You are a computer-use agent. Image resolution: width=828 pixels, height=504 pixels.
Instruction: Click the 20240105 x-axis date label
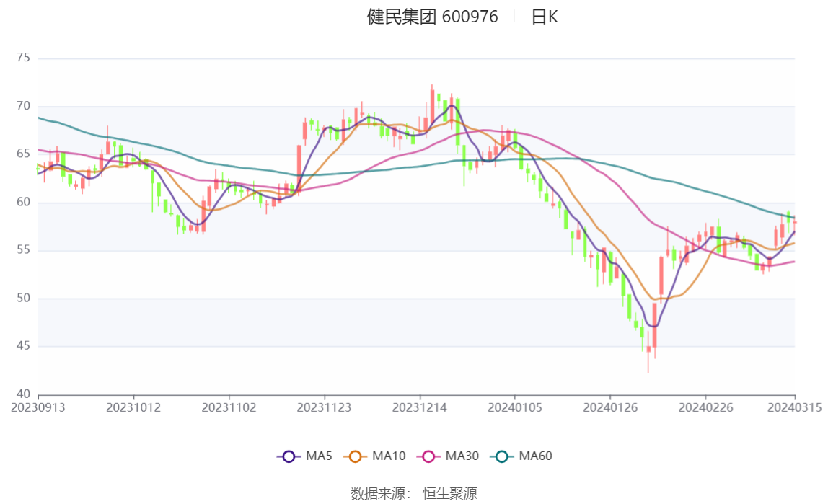(x=515, y=408)
